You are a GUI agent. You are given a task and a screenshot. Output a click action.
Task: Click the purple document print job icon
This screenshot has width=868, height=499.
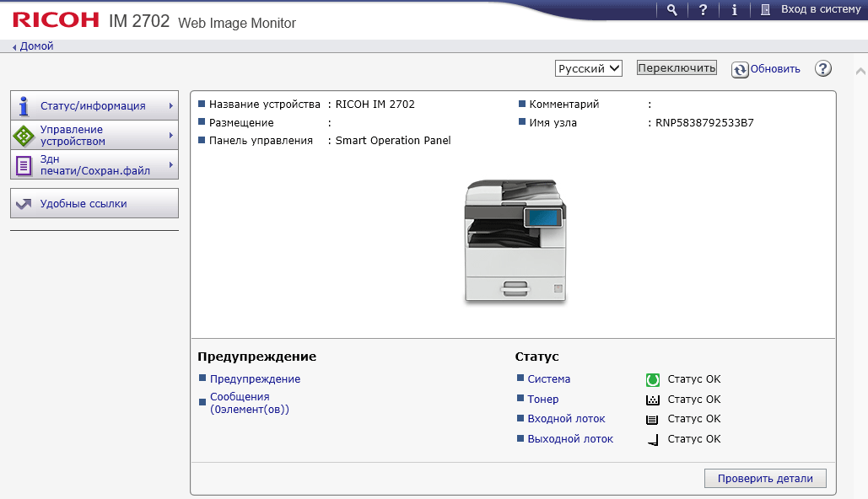pyautogui.click(x=24, y=165)
